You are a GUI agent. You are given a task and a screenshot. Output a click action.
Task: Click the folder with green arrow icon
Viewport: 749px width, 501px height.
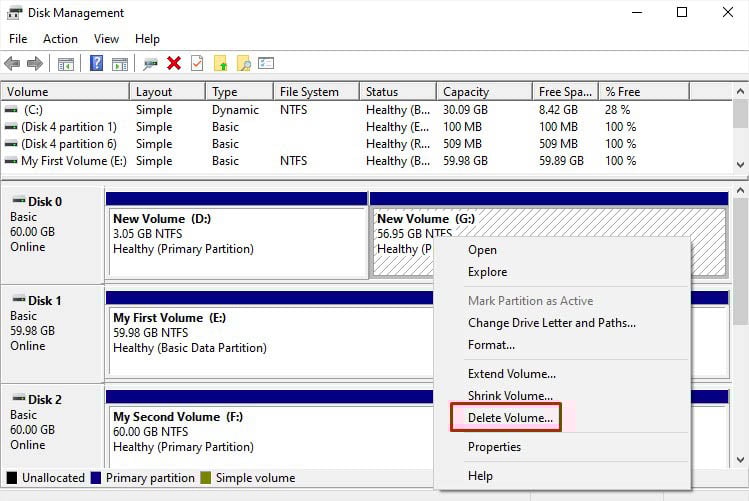221,63
